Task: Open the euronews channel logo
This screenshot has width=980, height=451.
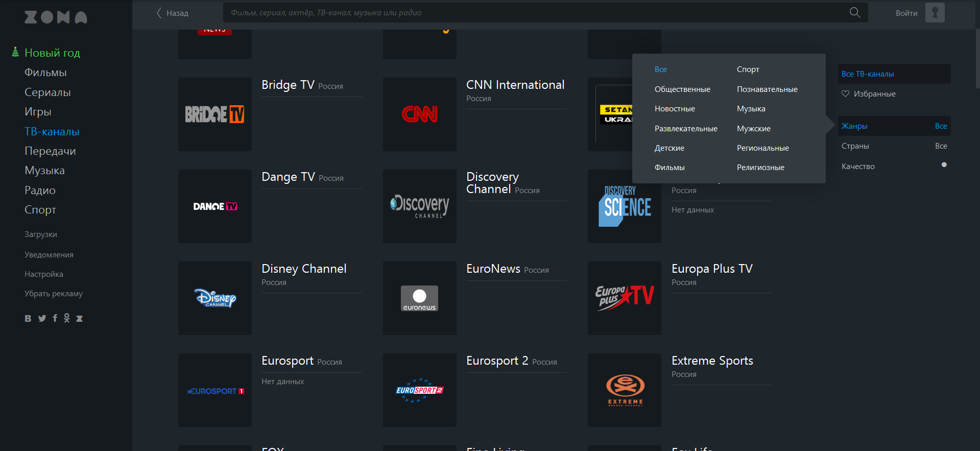Action: click(419, 298)
